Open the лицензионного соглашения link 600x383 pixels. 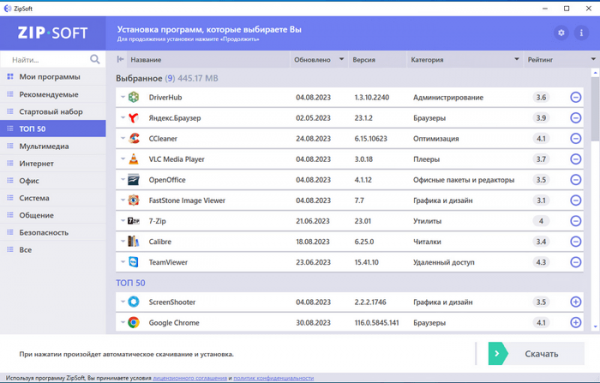point(190,378)
